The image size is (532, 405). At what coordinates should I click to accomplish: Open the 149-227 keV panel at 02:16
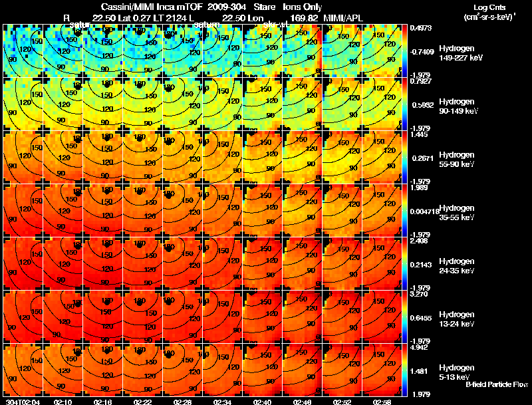click(x=103, y=51)
